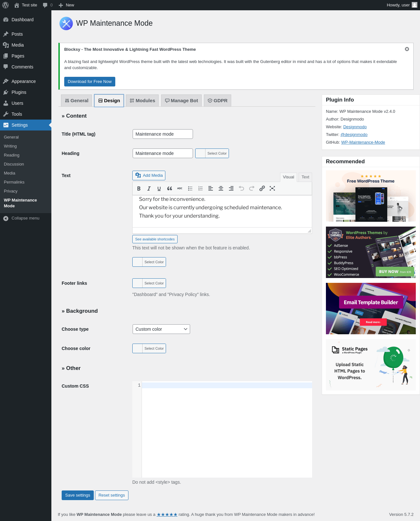Save settings button

click(x=78, y=495)
